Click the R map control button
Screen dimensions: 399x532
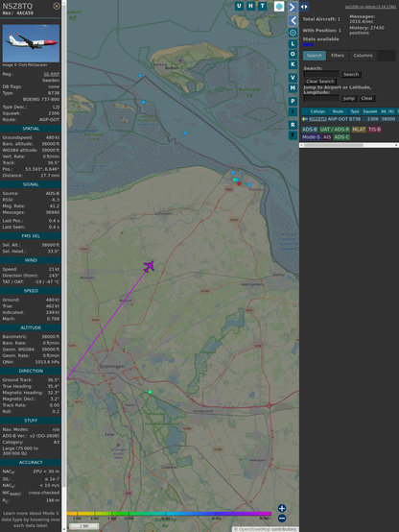point(293,125)
